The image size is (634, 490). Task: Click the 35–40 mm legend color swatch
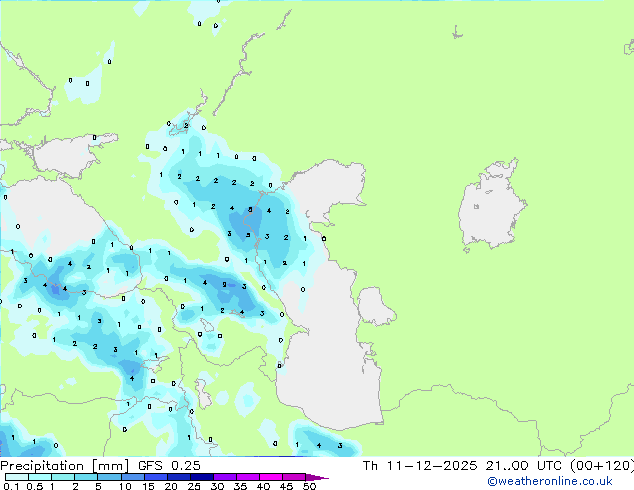(248, 477)
